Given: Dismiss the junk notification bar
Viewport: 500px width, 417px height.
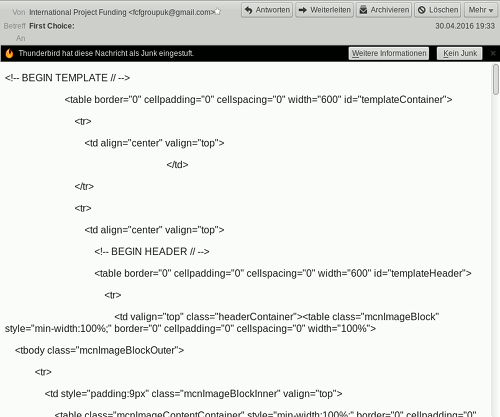Looking at the screenshot, I should coord(493,53).
